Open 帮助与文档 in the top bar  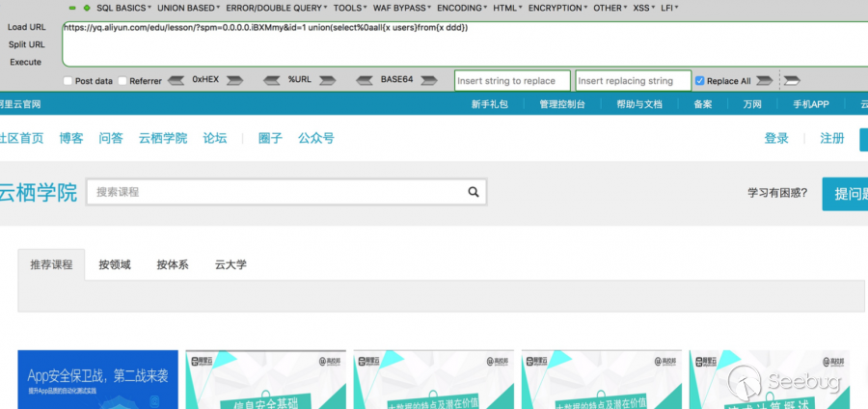pos(639,104)
